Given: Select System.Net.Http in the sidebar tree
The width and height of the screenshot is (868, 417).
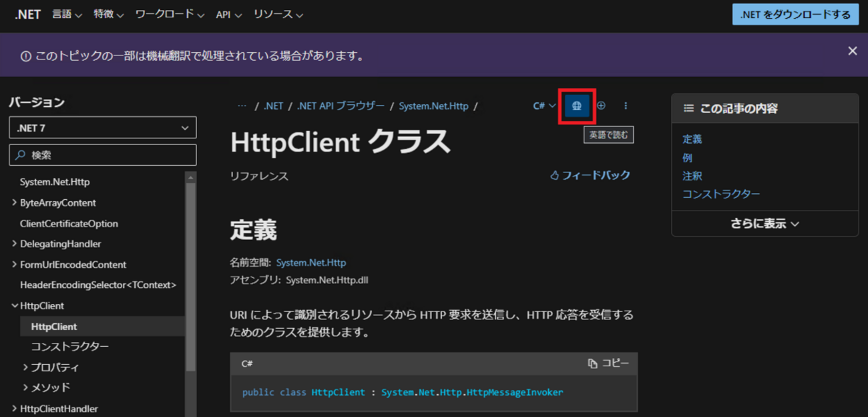Looking at the screenshot, I should coord(55,182).
